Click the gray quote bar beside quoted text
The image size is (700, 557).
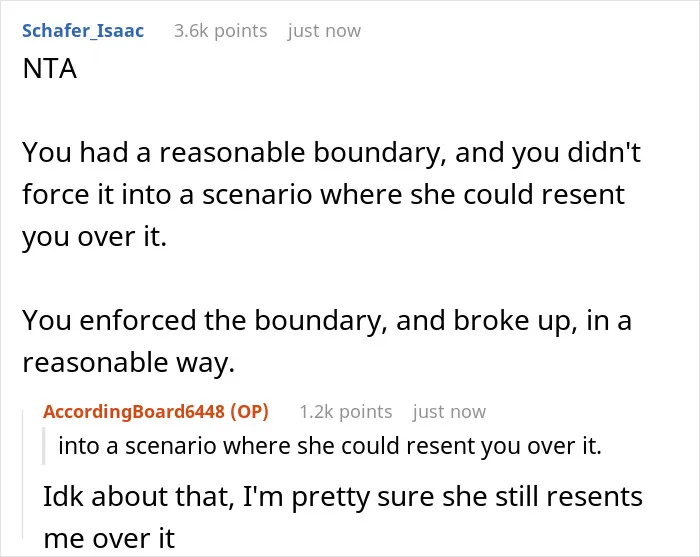tap(44, 446)
